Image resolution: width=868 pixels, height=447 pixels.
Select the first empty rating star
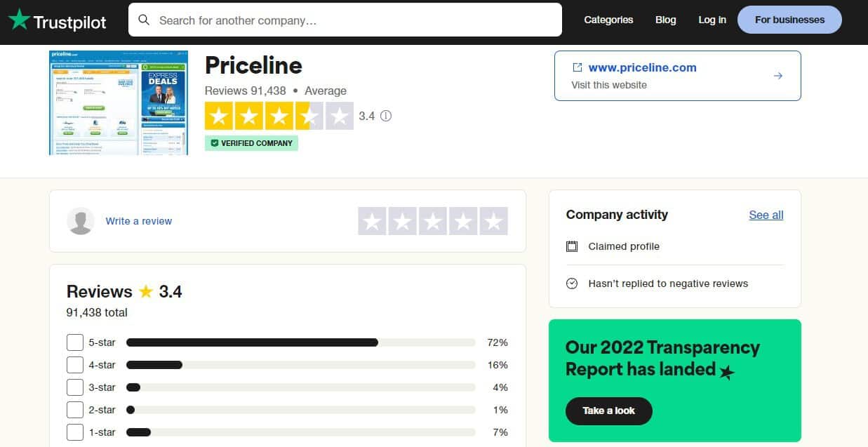click(x=372, y=221)
